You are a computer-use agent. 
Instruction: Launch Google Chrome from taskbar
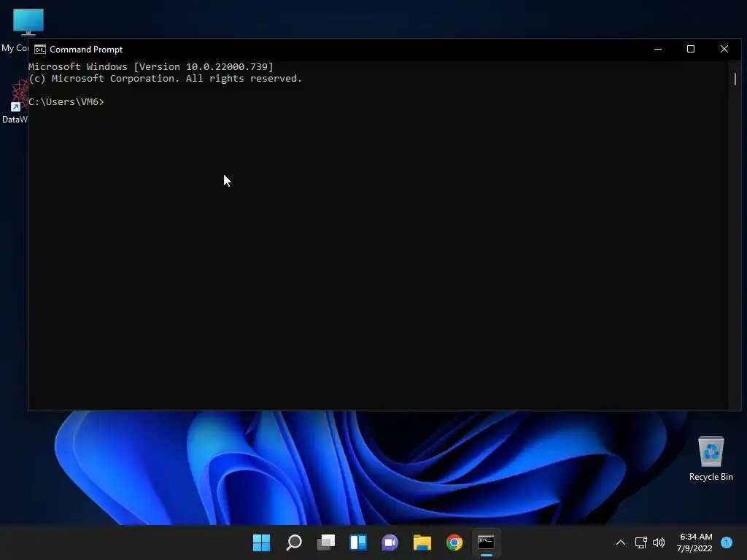pyautogui.click(x=454, y=542)
